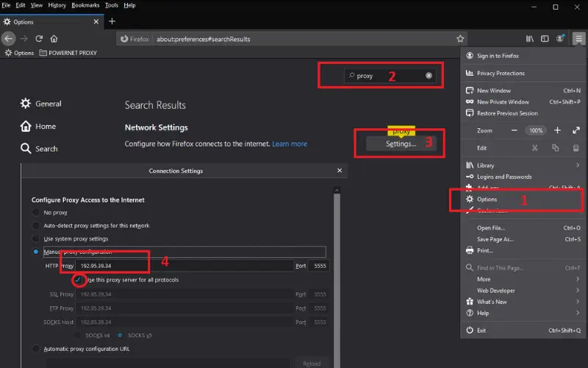Open the File menu
The width and height of the screenshot is (588, 368).
6,5
